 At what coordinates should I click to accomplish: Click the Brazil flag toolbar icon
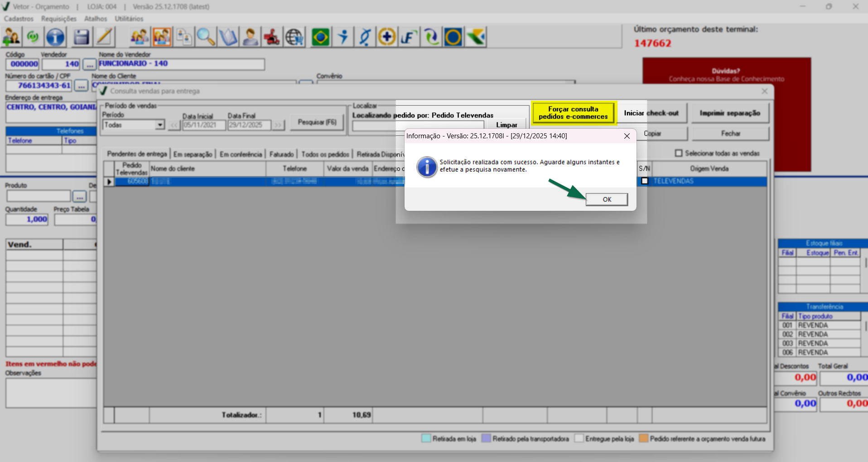click(x=320, y=37)
